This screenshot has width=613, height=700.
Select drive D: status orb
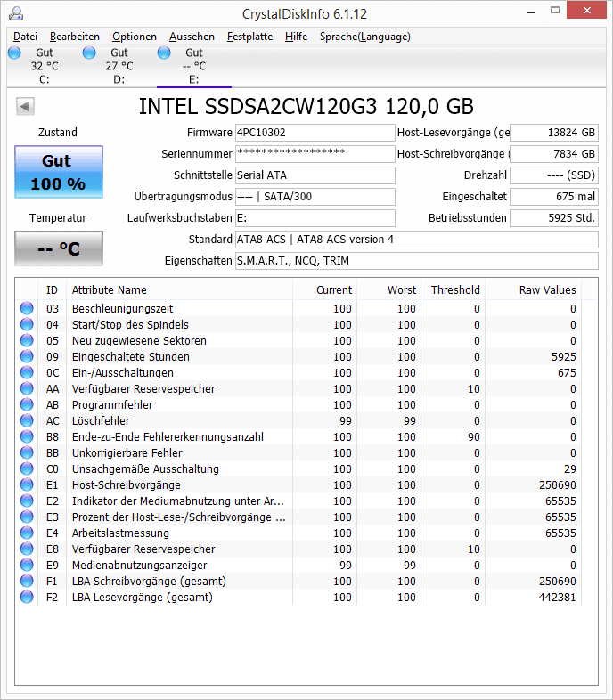[89, 53]
